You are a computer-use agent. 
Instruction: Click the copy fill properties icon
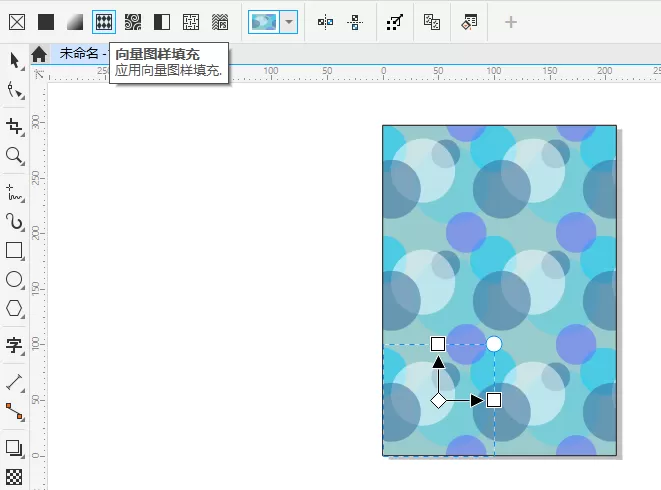(432, 22)
